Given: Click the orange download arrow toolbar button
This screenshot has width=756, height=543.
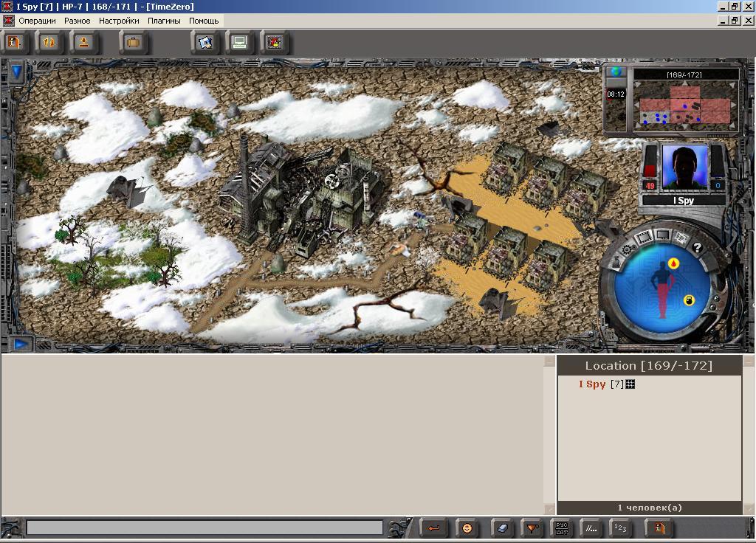Looking at the screenshot, I should tap(83, 42).
